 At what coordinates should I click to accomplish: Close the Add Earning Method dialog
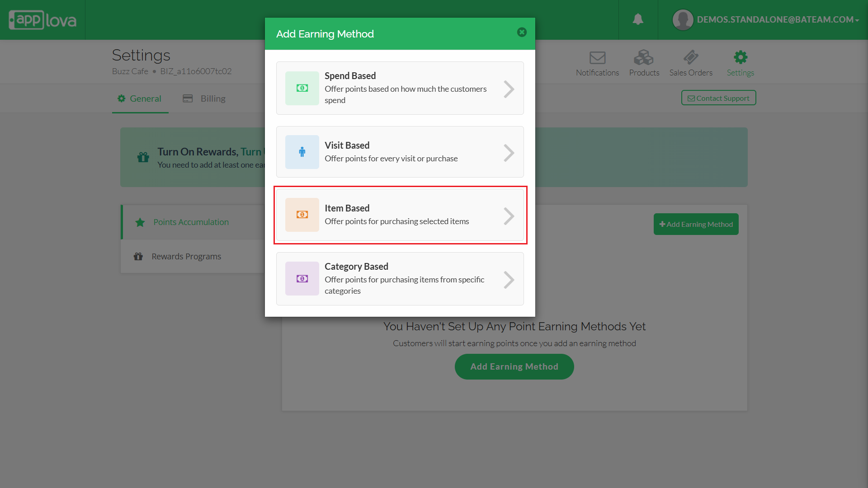[522, 32]
